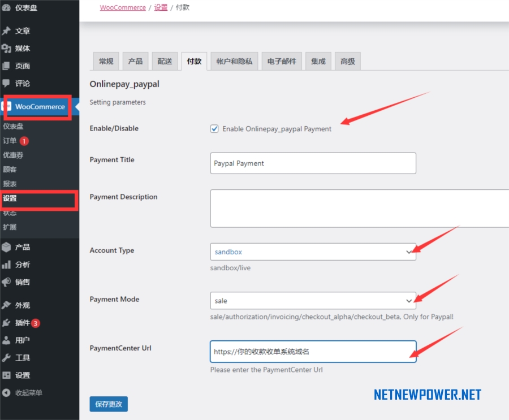Click the Dashboard gauge icon in sidebar
Viewport: 509px width, 420px height.
[x=6, y=7]
